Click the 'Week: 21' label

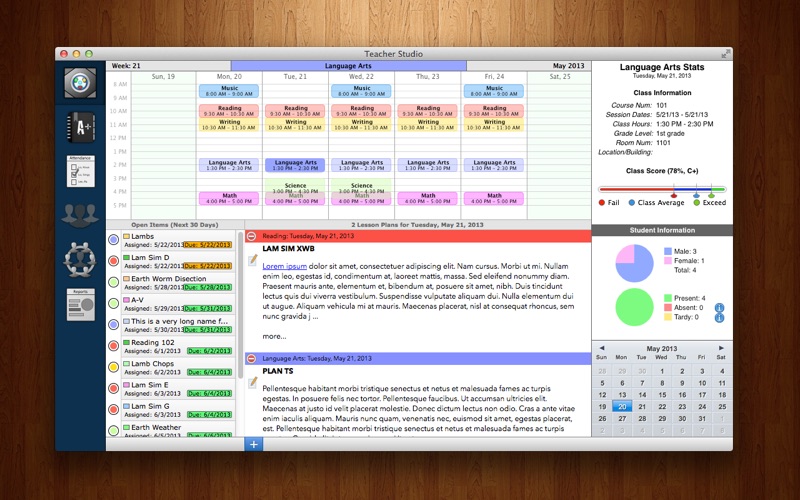(x=126, y=66)
